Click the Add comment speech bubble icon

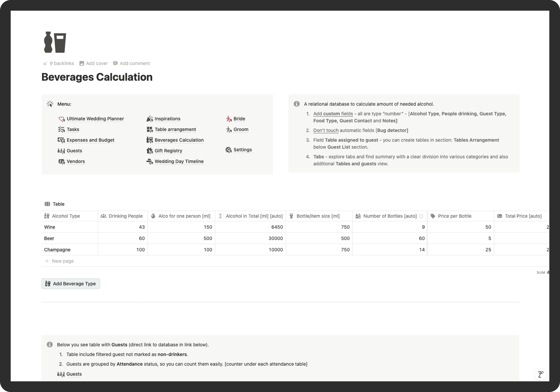[115, 63]
